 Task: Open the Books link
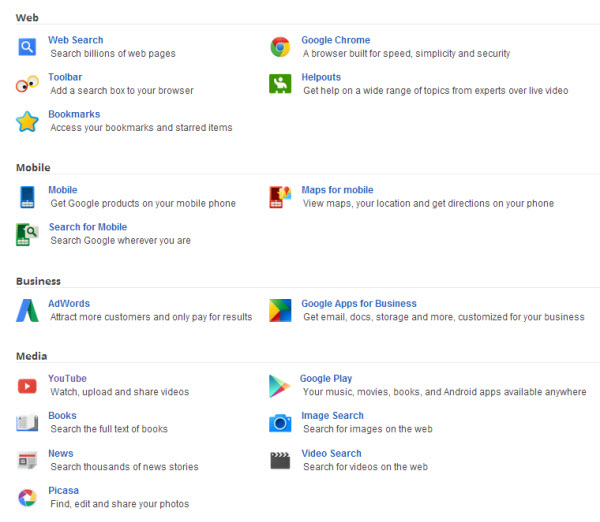point(62,416)
